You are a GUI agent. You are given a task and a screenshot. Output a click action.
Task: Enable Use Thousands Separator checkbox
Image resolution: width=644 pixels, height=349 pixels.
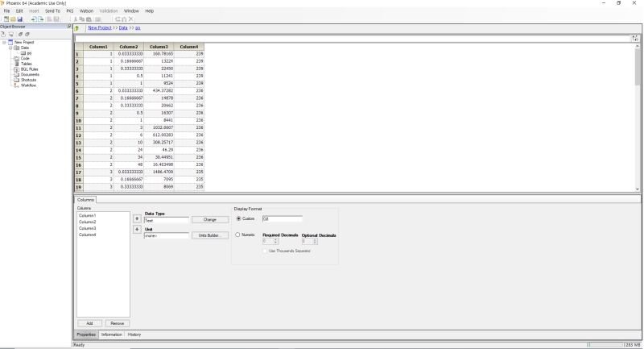tap(265, 251)
